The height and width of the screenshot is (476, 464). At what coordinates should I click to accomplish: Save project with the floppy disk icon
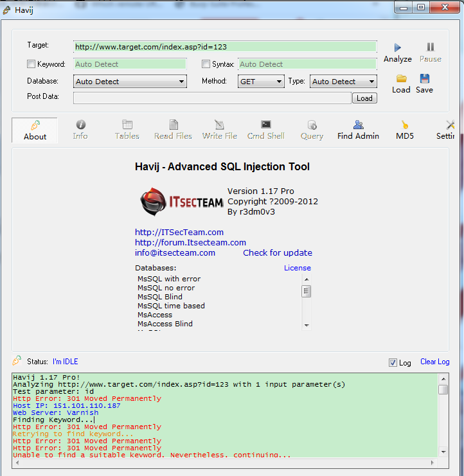click(425, 78)
